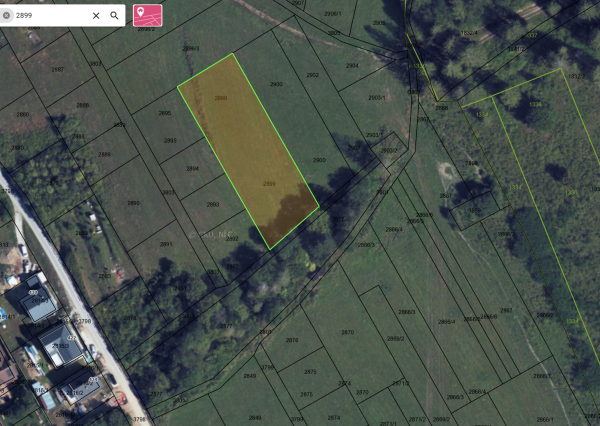
Task: Open the pink cadastral map layer button
Action: 148,15
